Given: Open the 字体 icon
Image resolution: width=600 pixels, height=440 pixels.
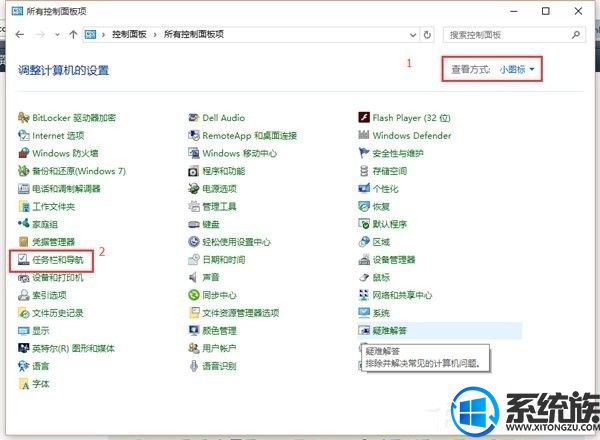Looking at the screenshot, I should tap(23, 384).
